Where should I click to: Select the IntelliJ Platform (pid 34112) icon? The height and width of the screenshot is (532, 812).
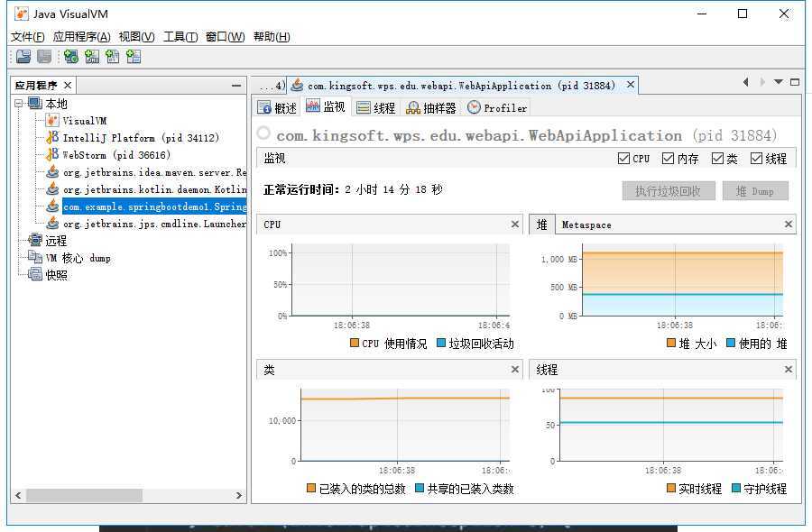(51, 138)
